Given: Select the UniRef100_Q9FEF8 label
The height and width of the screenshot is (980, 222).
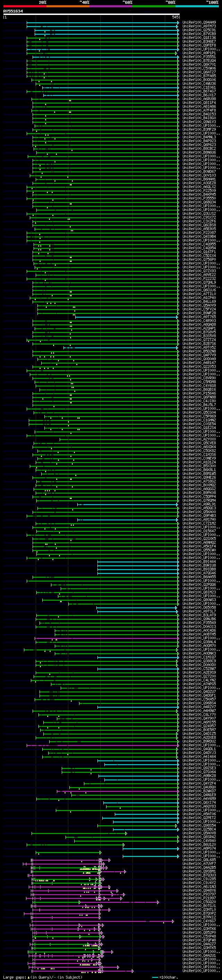Looking at the screenshot, I should [199, 45].
